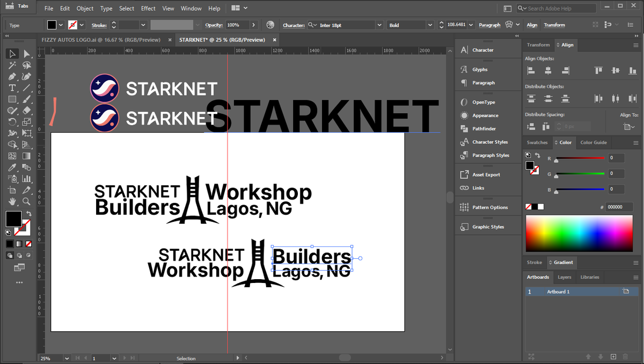644x364 pixels.
Task: Select the Selection tool arrow
Action: (12, 54)
